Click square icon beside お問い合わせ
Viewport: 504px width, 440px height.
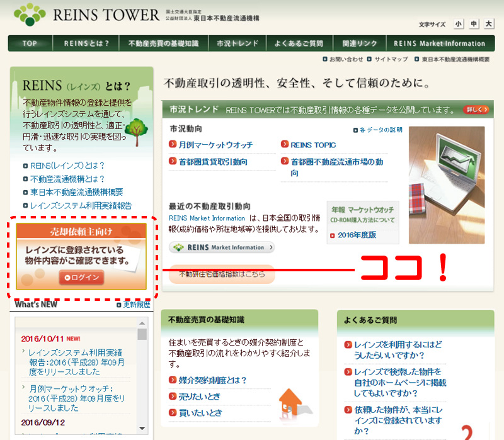pos(325,59)
